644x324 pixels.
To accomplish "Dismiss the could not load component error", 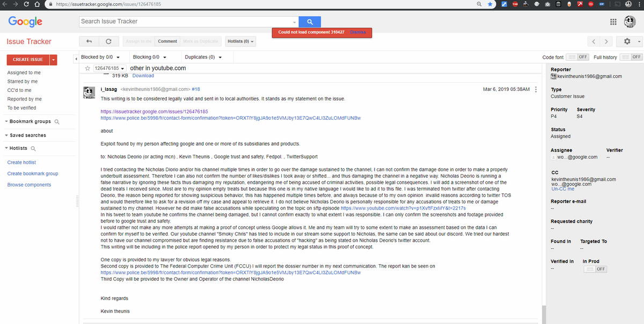I will (x=358, y=32).
